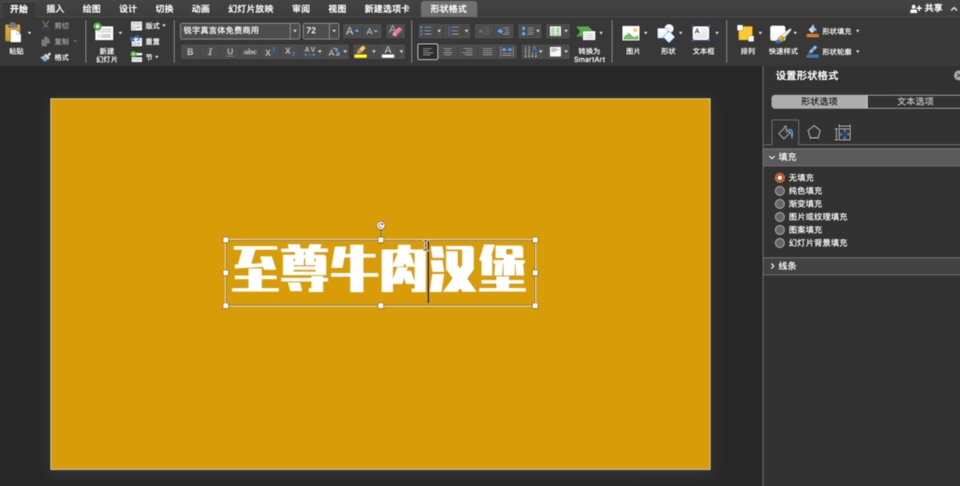Open the text direction options
Image resolution: width=960 pixels, height=486 pixels.
tap(533, 52)
